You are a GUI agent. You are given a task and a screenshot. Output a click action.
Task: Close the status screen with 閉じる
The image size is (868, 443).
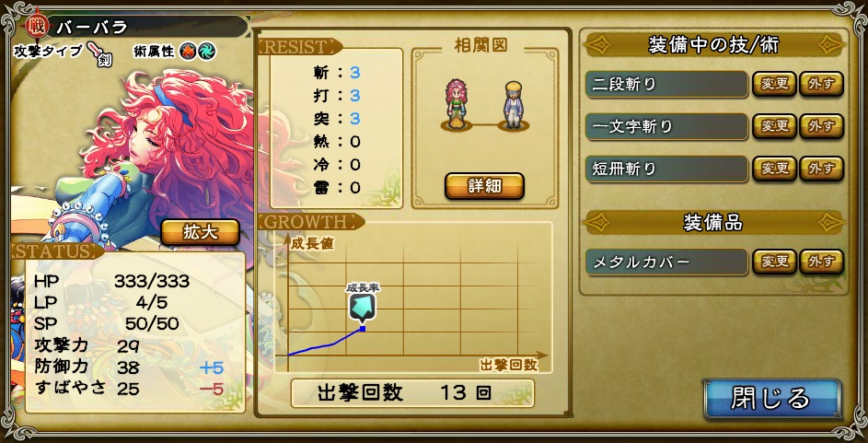(772, 399)
